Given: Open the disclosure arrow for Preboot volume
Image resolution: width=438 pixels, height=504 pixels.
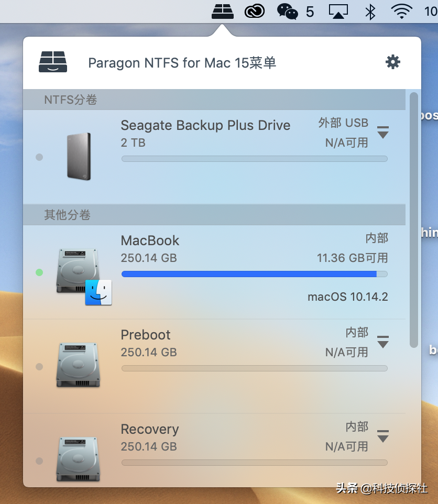Looking at the screenshot, I should coord(383,342).
